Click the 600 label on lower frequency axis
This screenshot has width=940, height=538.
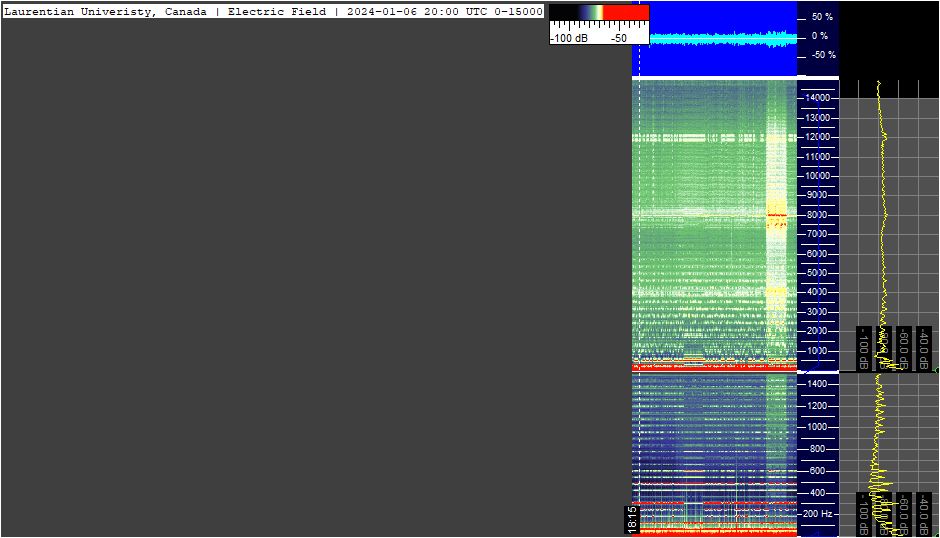[x=818, y=471]
